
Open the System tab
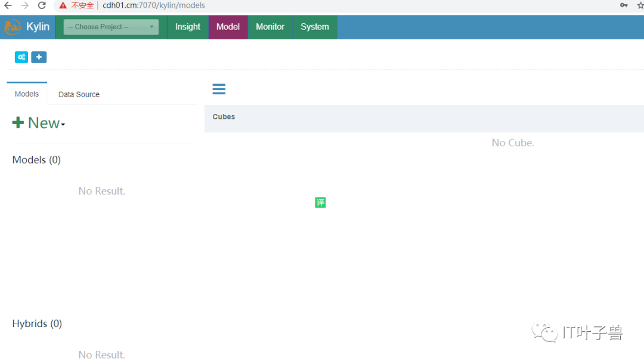click(315, 27)
